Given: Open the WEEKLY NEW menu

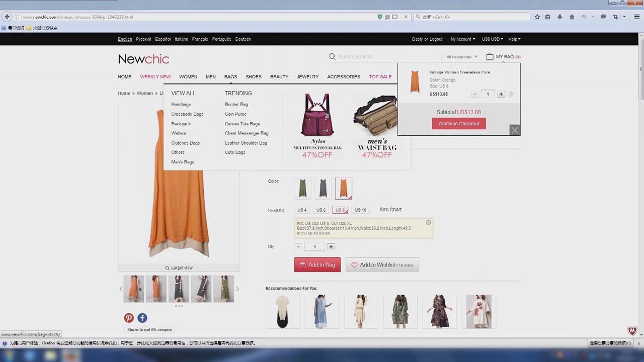Looking at the screenshot, I should click(155, 77).
